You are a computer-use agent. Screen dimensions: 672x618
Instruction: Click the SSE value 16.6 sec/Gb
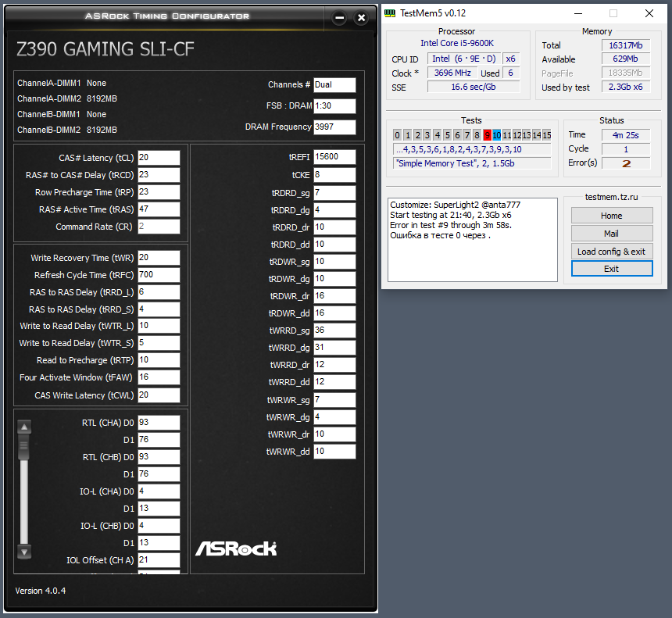pos(474,87)
